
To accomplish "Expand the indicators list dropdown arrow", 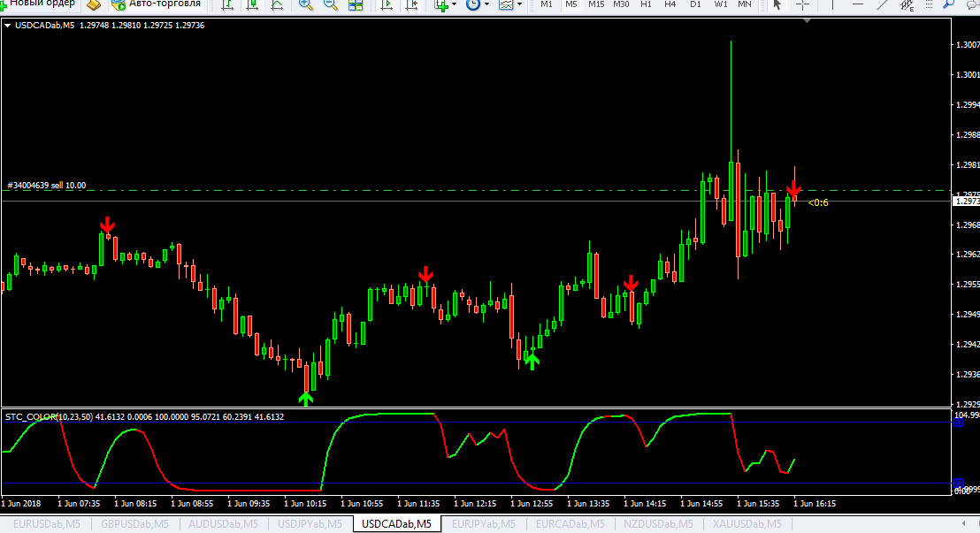I will click(x=454, y=5).
